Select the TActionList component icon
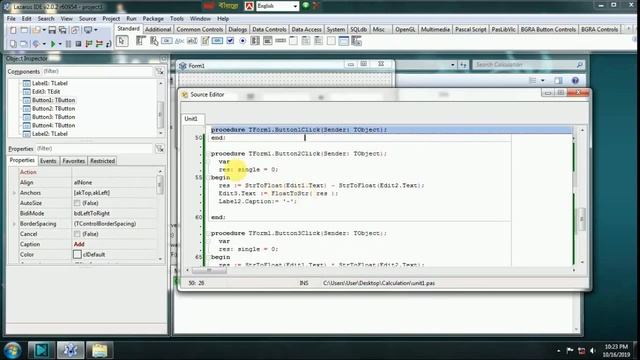Viewport: 640px width, 360px height. 356,41
